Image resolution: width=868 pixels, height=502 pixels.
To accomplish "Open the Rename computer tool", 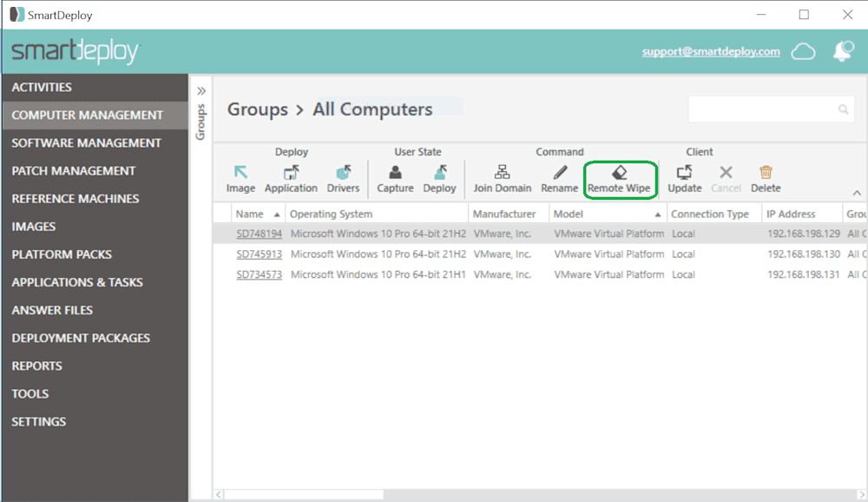I will [559, 178].
